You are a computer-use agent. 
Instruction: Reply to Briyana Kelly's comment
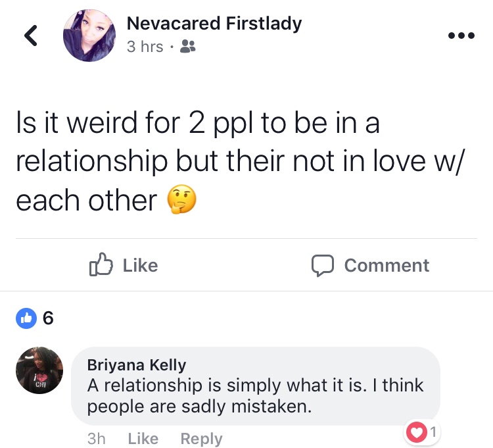(x=201, y=438)
